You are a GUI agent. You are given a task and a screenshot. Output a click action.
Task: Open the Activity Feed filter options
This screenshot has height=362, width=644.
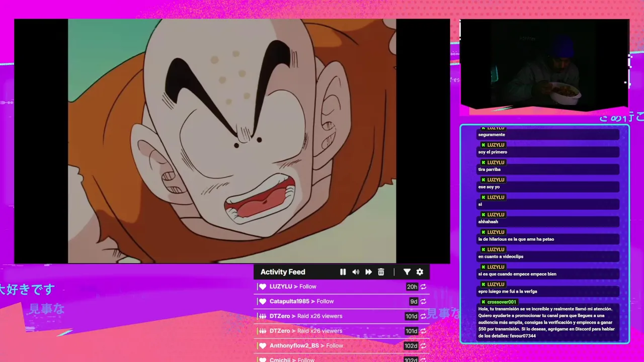[407, 272]
